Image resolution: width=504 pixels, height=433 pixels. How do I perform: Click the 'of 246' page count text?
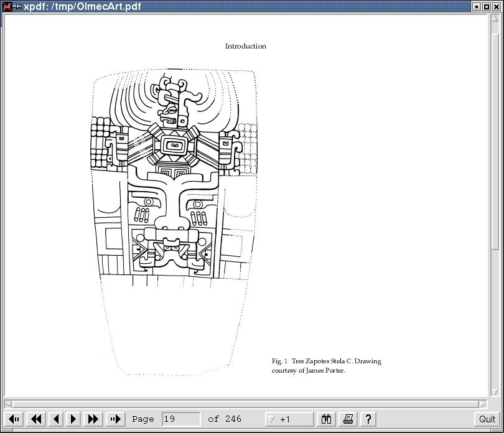tap(225, 419)
